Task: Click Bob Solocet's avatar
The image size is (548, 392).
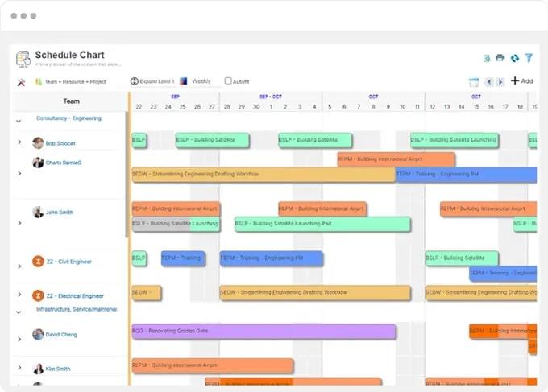Action: [x=38, y=142]
